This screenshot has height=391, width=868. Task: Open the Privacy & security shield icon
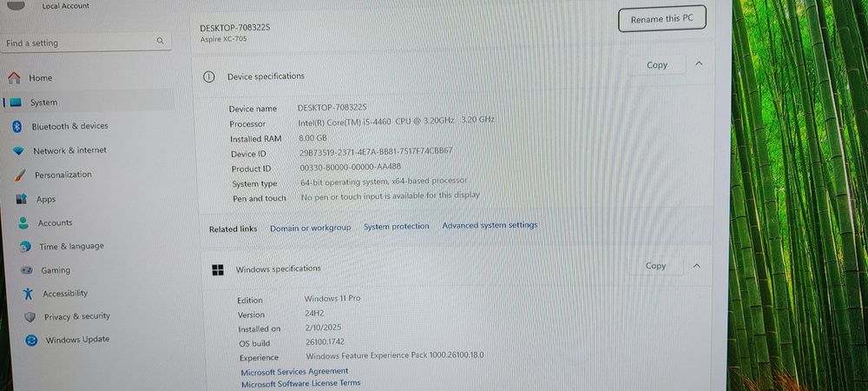(30, 317)
